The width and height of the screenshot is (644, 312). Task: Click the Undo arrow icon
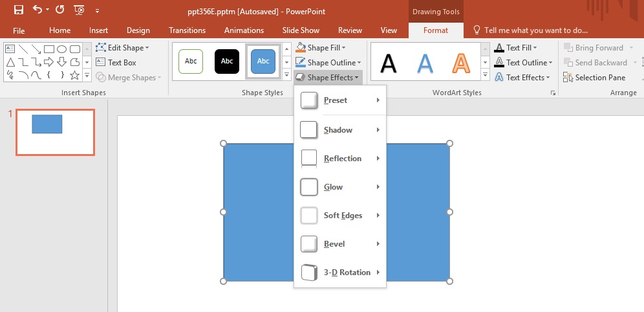point(38,10)
